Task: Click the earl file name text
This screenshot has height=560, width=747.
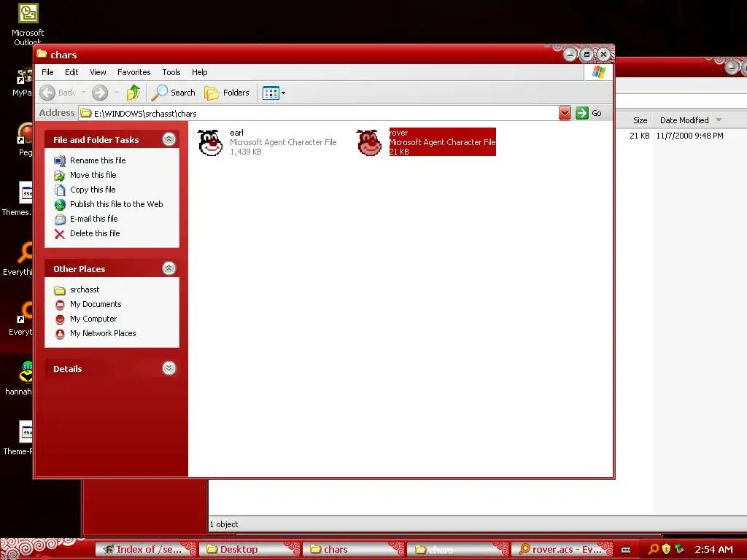Action: [x=237, y=133]
